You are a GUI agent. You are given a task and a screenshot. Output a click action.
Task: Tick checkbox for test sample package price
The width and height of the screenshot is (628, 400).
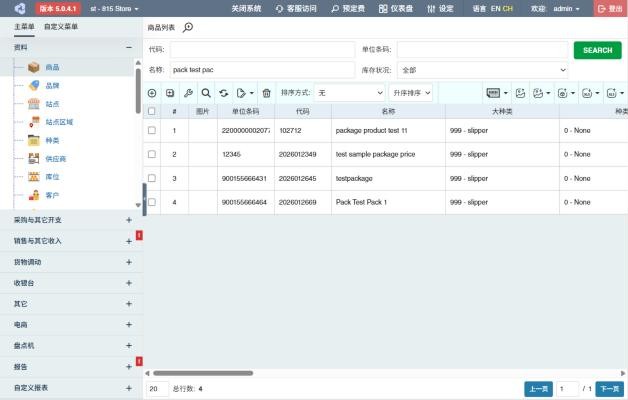click(x=151, y=154)
